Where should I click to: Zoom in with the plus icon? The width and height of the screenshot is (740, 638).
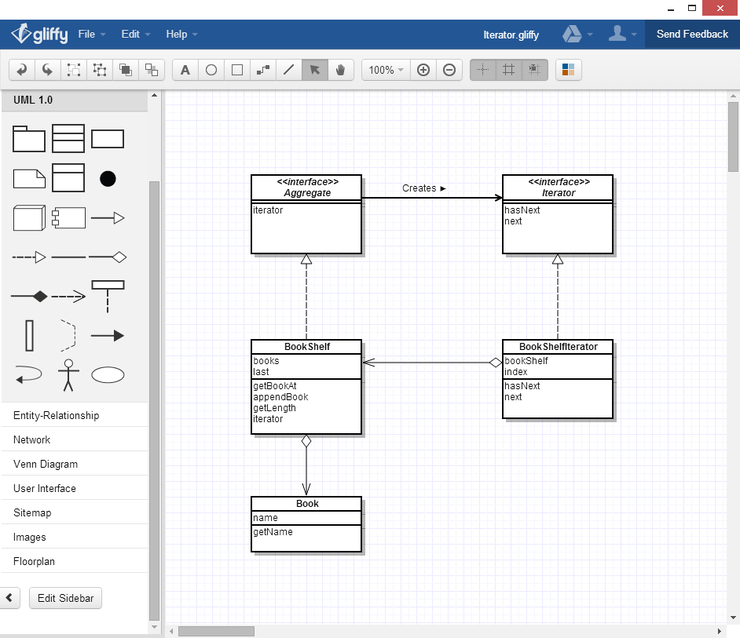423,70
